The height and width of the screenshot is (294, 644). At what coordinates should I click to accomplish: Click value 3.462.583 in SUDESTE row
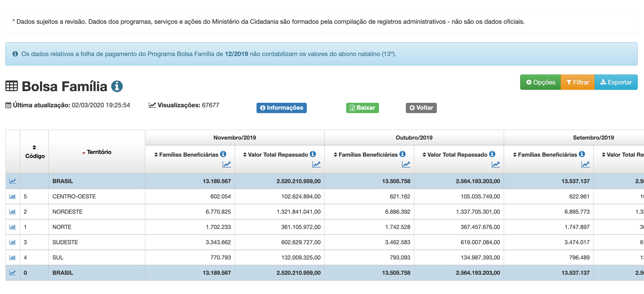coord(398,242)
